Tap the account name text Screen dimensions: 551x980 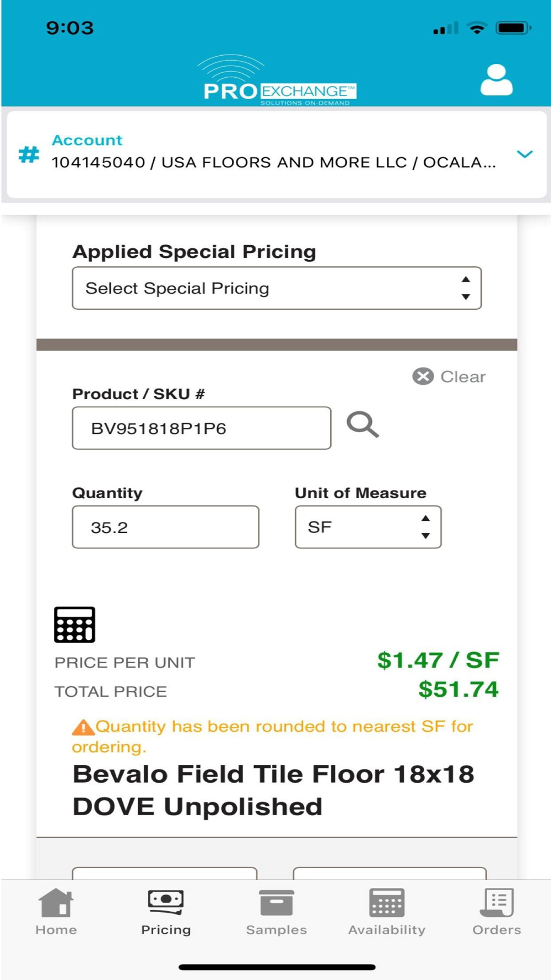coord(274,162)
